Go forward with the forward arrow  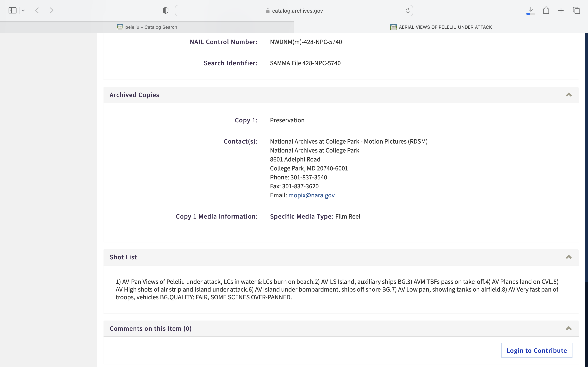coord(51,10)
